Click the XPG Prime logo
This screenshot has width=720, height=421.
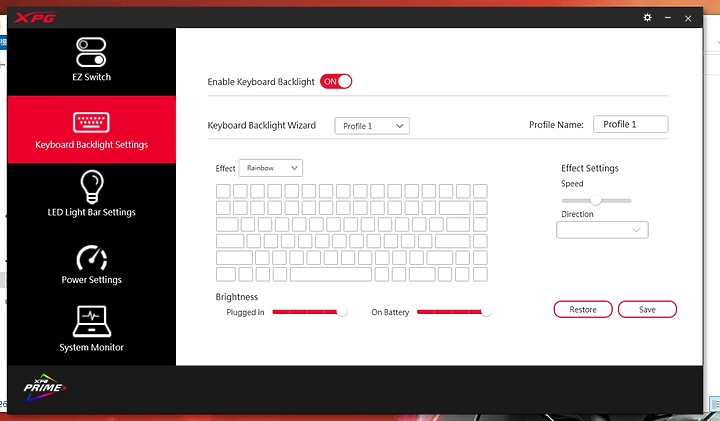[x=45, y=387]
